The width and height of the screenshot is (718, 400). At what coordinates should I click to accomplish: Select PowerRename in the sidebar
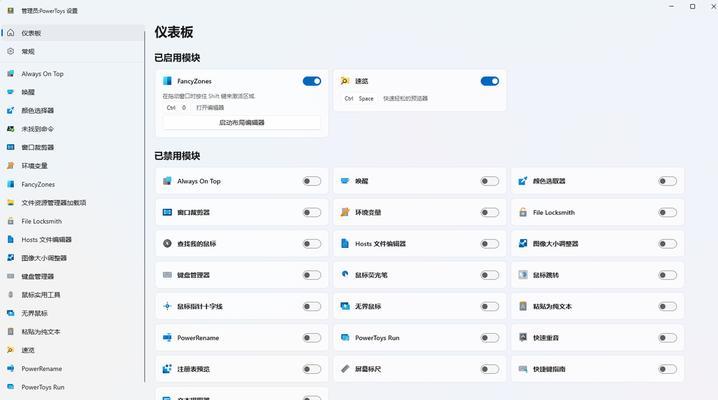[72, 368]
